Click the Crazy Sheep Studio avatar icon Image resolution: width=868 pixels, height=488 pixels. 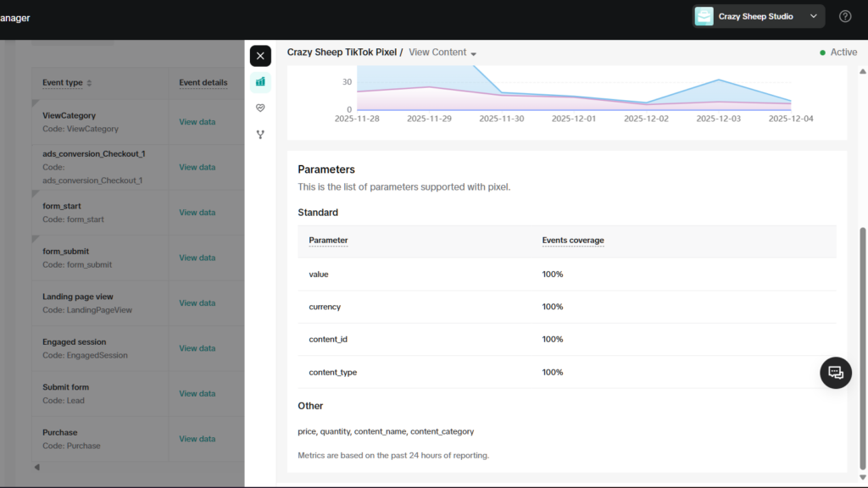click(x=704, y=16)
